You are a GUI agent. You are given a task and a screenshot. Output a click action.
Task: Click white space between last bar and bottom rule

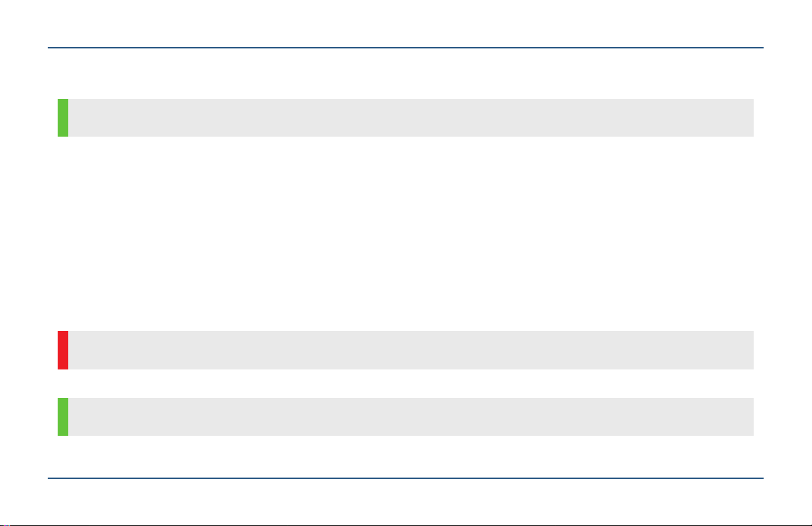pyautogui.click(x=406, y=456)
